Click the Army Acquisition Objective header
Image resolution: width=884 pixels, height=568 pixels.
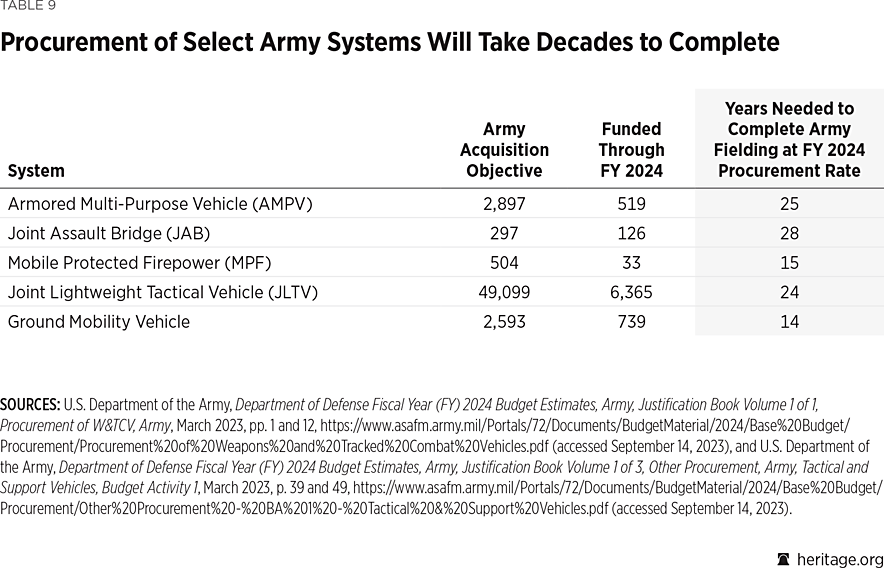coord(504,150)
